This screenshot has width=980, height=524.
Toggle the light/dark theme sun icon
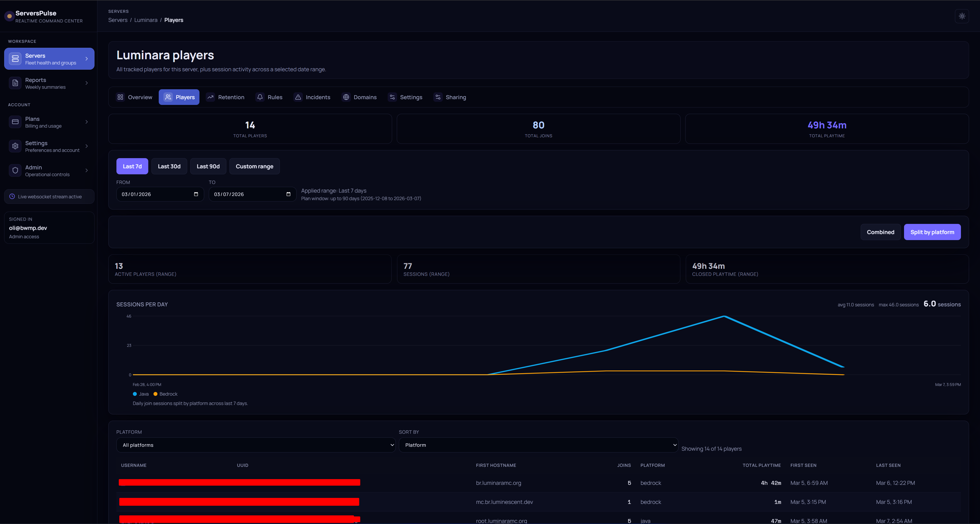tap(962, 16)
